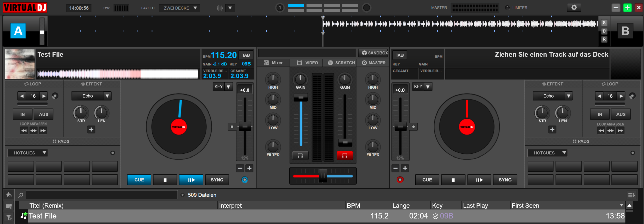The width and height of the screenshot is (644, 224).
Task: Click the S button beside waveform
Action: point(604,23)
